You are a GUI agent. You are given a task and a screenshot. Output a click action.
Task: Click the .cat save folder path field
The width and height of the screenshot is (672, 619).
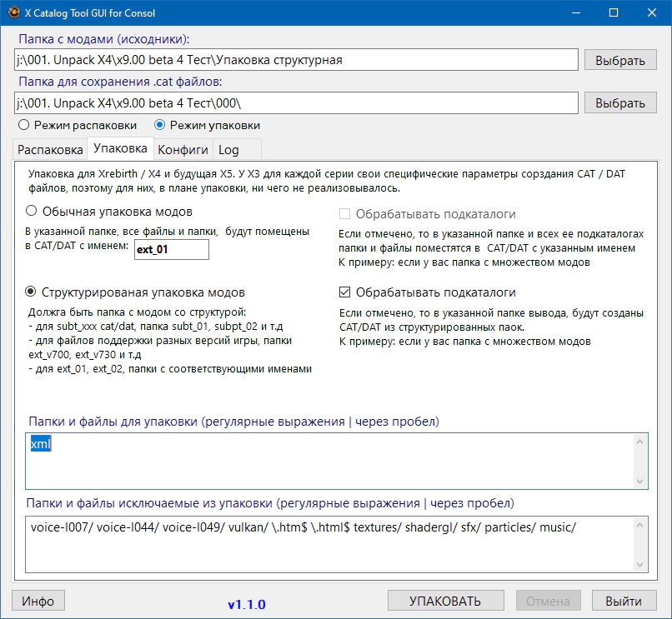(295, 102)
